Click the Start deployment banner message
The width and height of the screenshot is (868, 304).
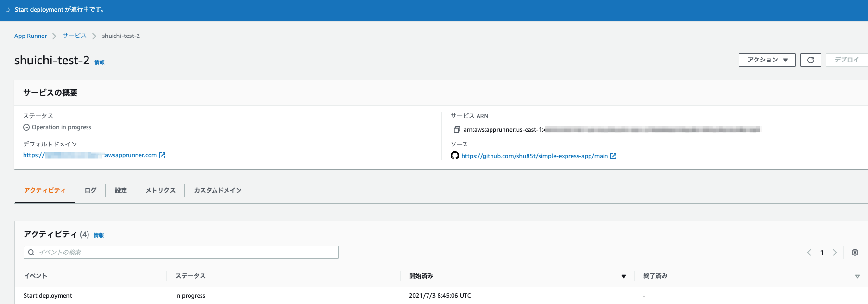(x=60, y=10)
